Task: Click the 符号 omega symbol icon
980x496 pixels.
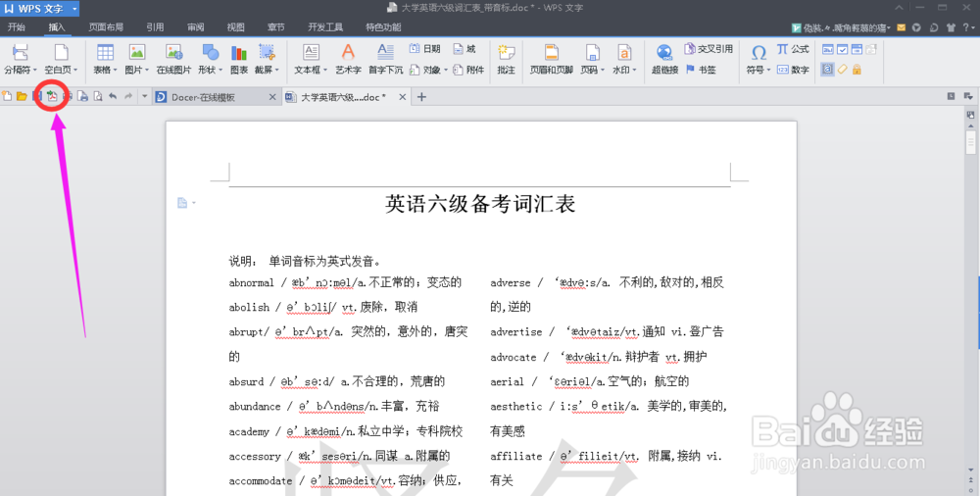Action: (759, 52)
